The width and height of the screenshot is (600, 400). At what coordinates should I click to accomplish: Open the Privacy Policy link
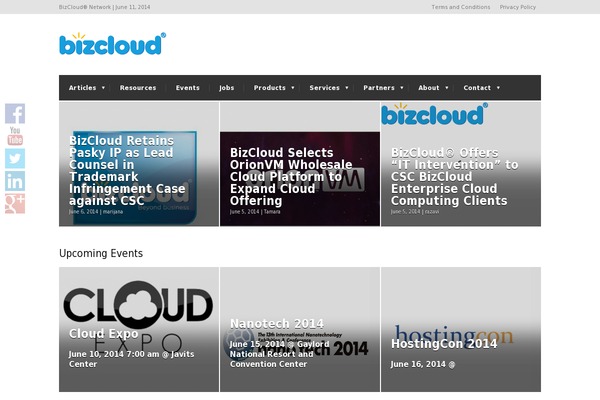tap(517, 7)
